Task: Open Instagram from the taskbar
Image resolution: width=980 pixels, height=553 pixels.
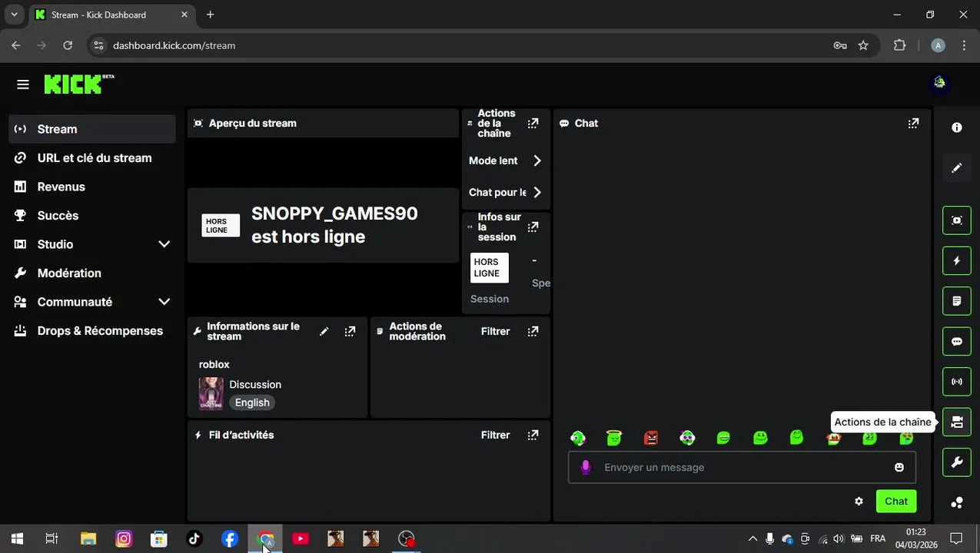Action: [124, 538]
